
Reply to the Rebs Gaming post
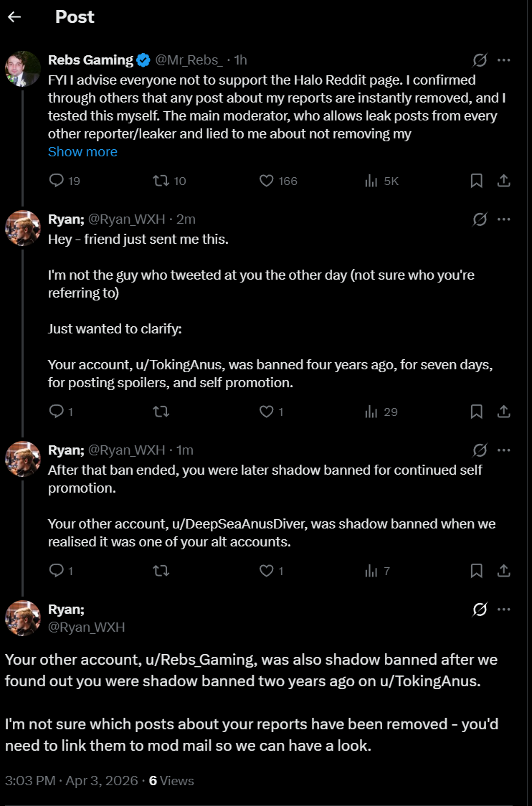(57, 181)
